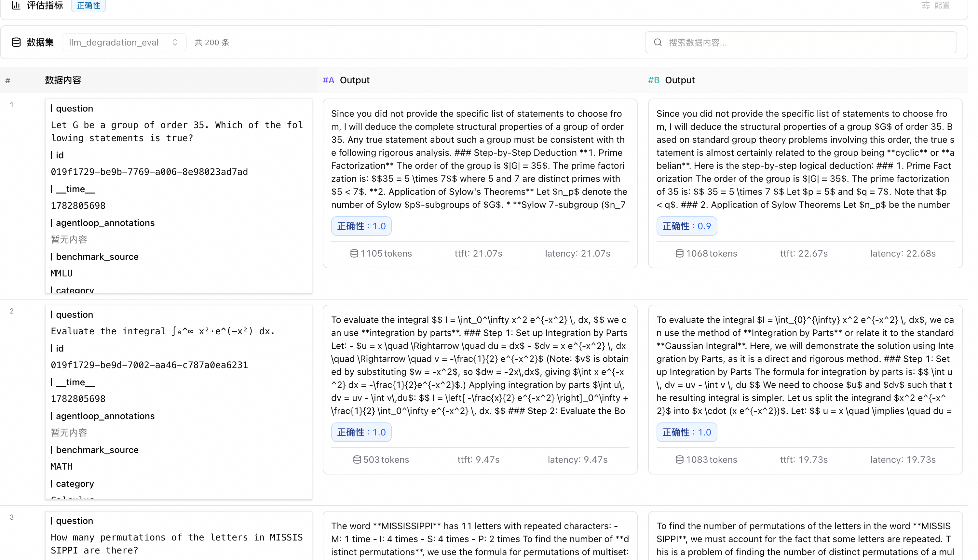Image resolution: width=978 pixels, height=560 pixels.
Task: Open the llm_degradation_eval dataset dropdown
Action: click(x=124, y=42)
